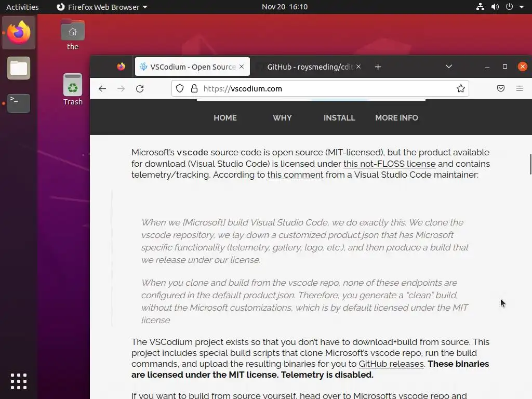Open the Firefox View pinned icon
Viewport: 532px width, 399px height.
[x=121, y=66]
